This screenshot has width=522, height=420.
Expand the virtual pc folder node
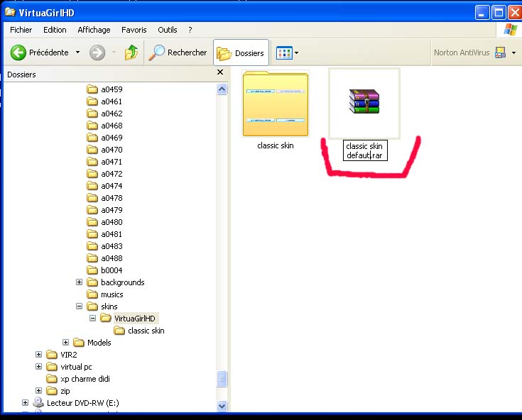pyautogui.click(x=38, y=367)
